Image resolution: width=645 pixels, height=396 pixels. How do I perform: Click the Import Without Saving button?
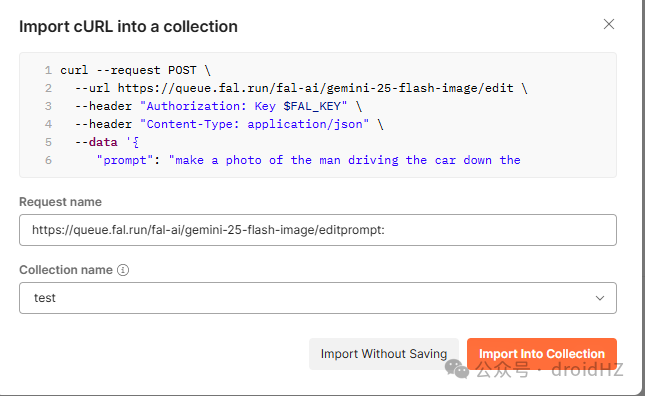pos(384,354)
